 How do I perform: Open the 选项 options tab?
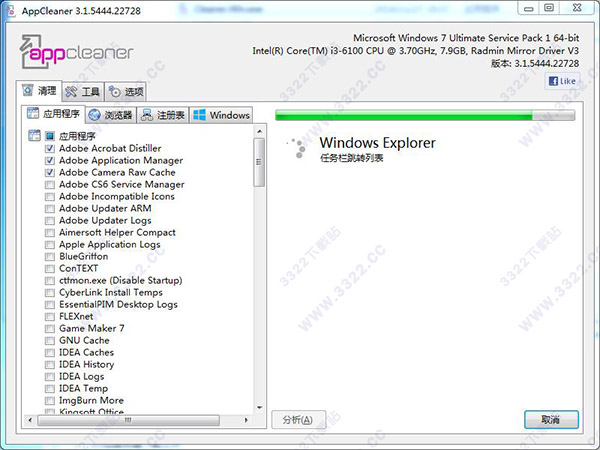(126, 92)
